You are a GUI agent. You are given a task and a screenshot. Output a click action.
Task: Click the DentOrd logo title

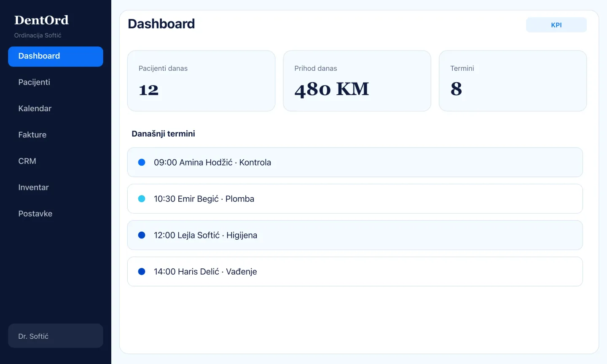(41, 20)
